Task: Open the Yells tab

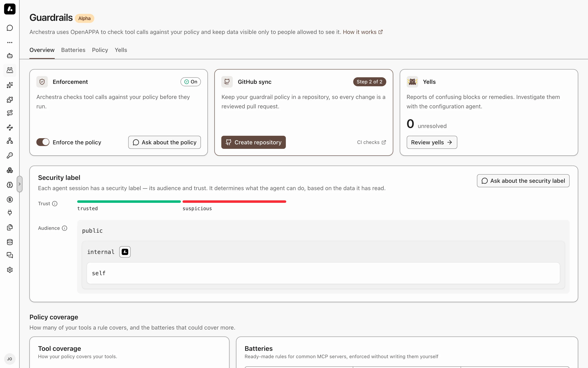Action: tap(121, 50)
